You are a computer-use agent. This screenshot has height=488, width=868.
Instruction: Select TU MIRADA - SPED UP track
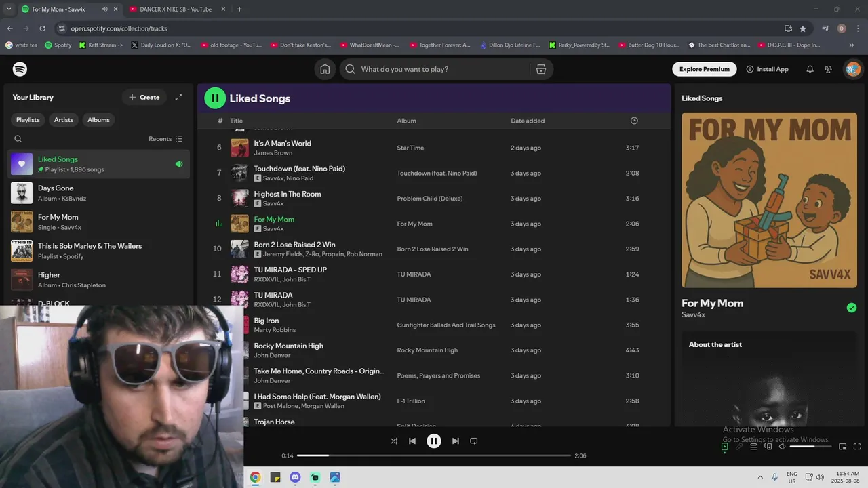click(290, 270)
